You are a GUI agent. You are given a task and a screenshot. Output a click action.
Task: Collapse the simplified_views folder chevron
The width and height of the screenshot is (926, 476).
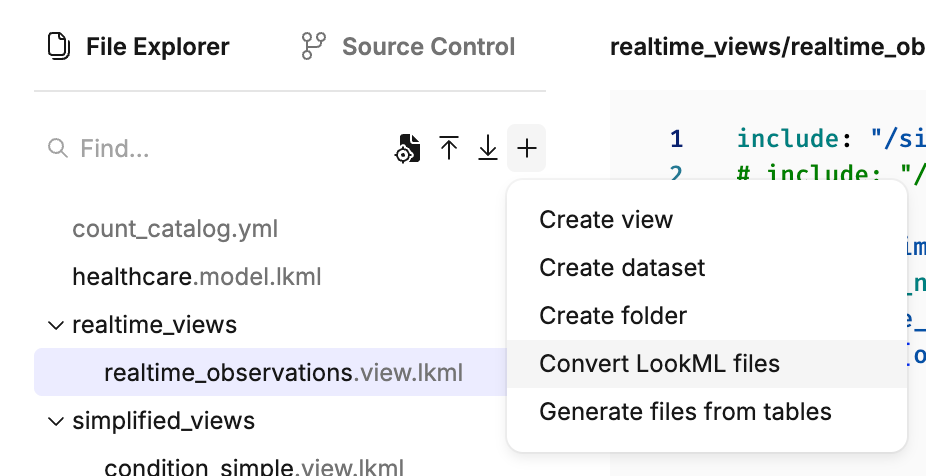click(55, 421)
